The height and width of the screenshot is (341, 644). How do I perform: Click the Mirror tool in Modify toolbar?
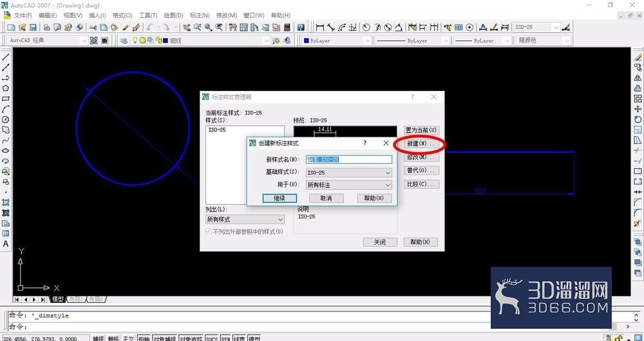tap(638, 78)
